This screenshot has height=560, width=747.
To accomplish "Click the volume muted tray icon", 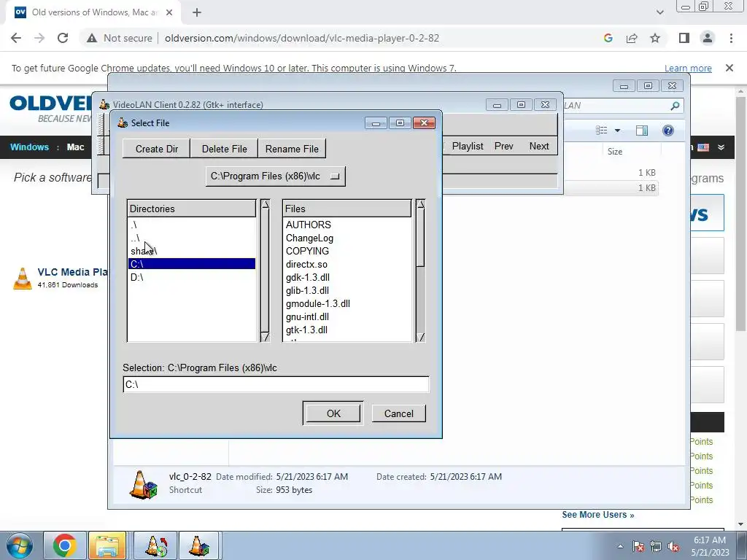I will [673, 546].
